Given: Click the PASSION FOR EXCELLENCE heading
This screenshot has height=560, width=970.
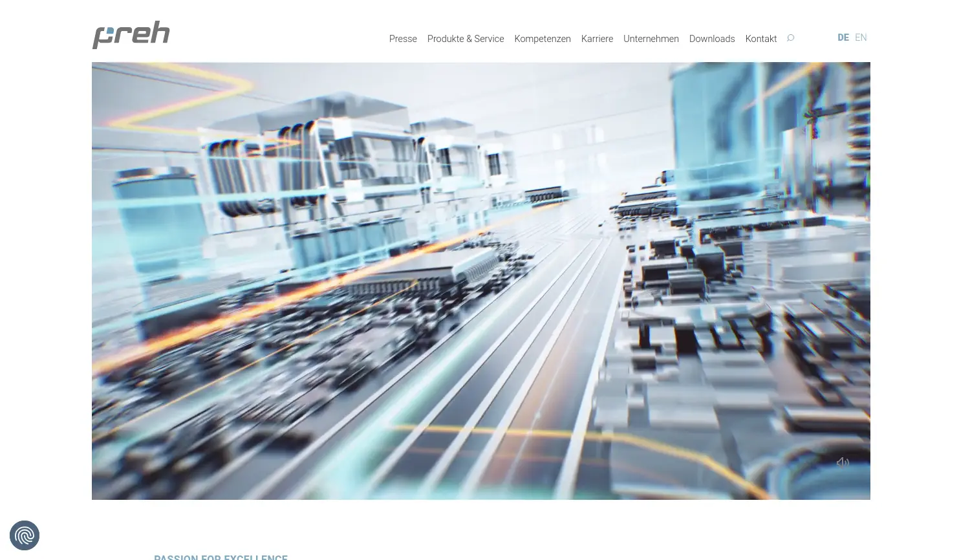Looking at the screenshot, I should [x=221, y=557].
